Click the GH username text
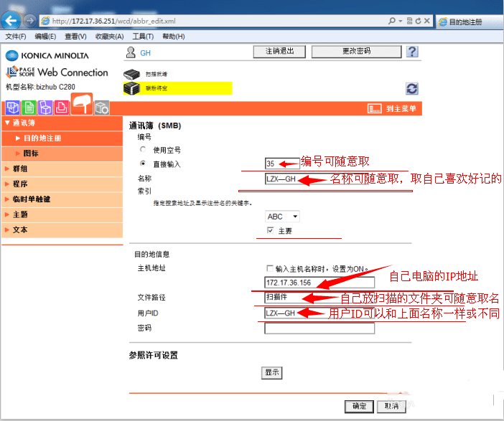Image resolution: width=504 pixels, height=421 pixels. (145, 53)
